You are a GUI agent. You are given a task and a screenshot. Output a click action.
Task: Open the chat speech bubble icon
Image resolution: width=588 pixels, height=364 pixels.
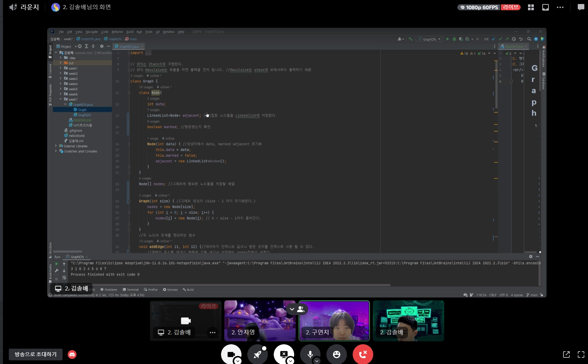[581, 7]
